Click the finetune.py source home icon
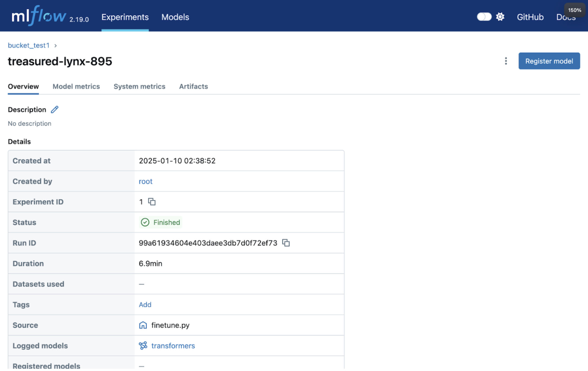The height and width of the screenshot is (371, 588). tap(143, 325)
